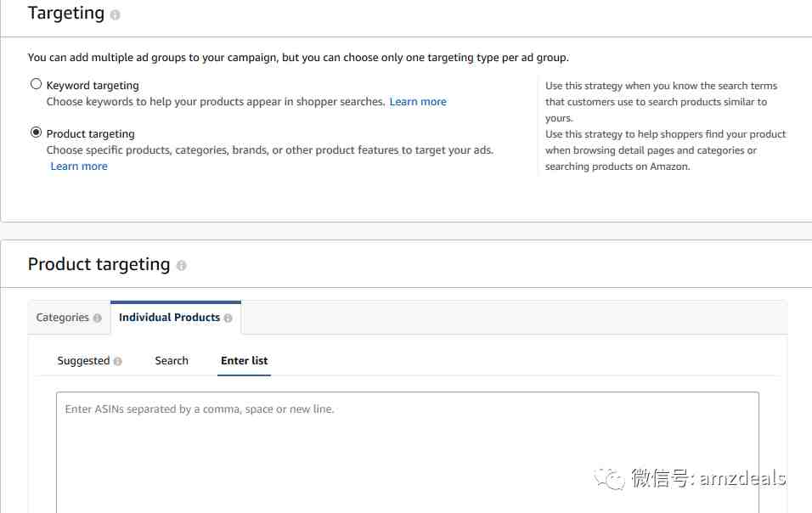Viewport: 812px width, 513px height.
Task: Switch to the Categories tab
Action: 69,318
